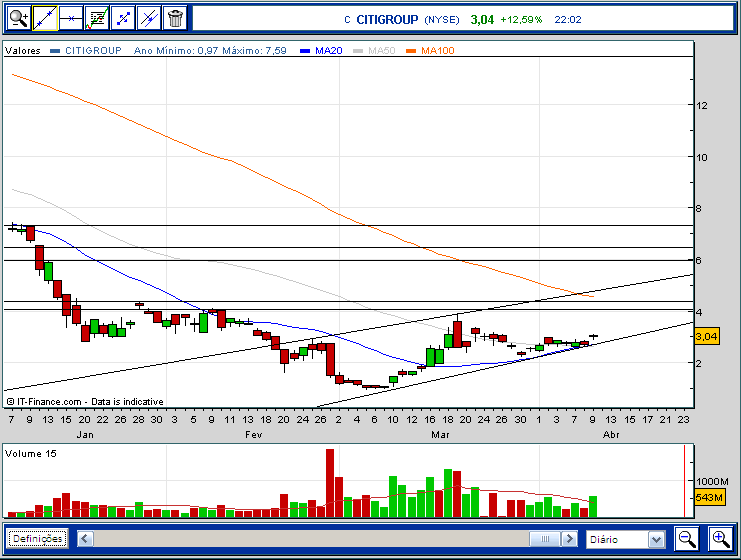Open the Diário timeframe dropdown
This screenshot has height=560, width=741.
click(625, 539)
